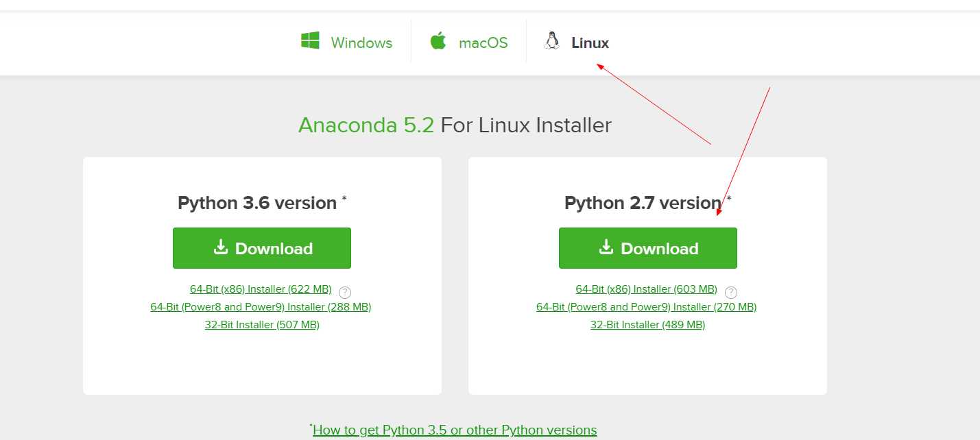Switch to the Windows tab
Viewport: 980px width, 440px height.
[346, 42]
